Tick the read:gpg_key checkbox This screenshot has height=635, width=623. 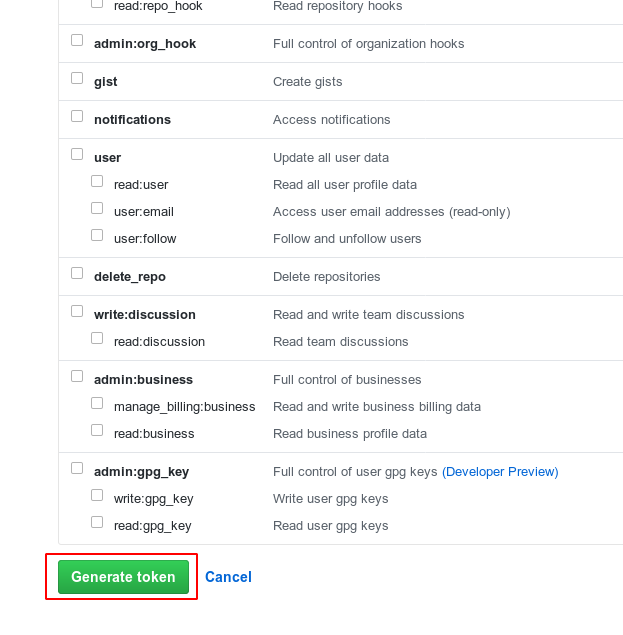(97, 523)
